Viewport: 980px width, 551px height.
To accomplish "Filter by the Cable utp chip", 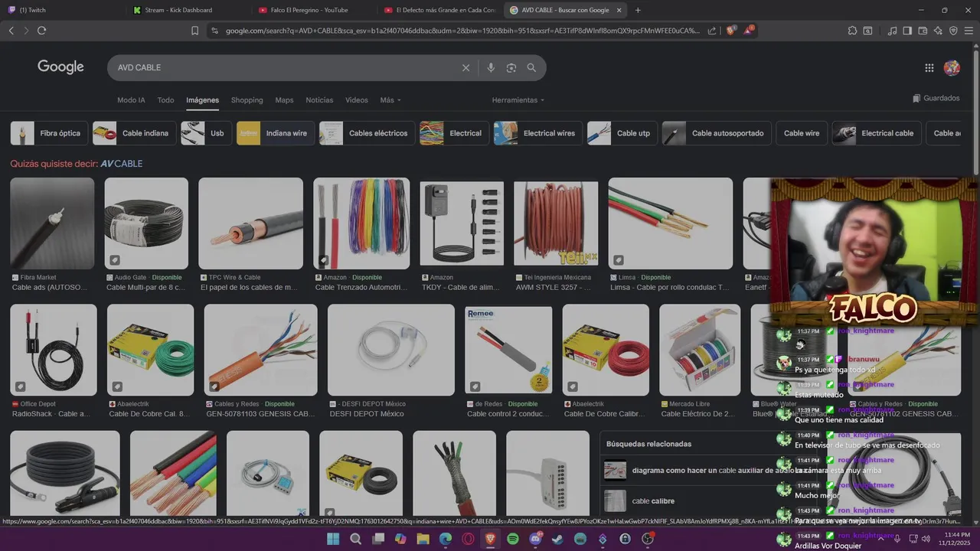I will tap(622, 133).
